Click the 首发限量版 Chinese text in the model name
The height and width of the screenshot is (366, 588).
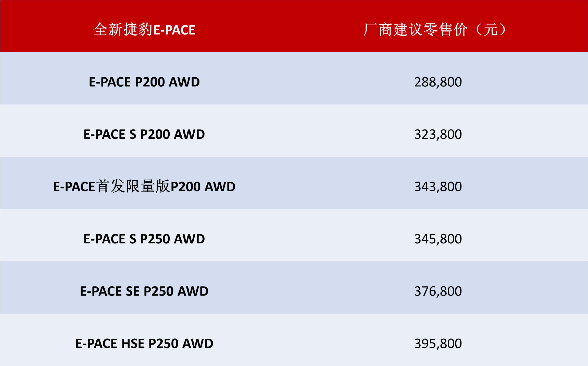point(133,186)
